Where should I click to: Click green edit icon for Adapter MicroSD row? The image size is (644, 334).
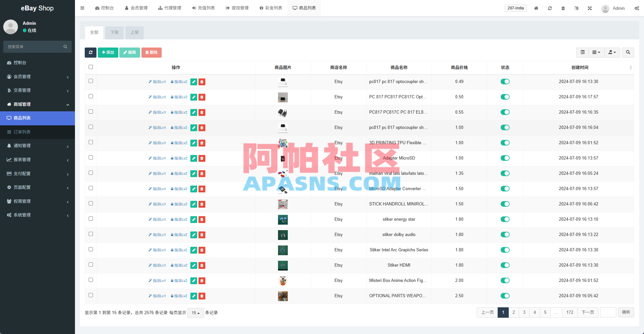pos(194,158)
